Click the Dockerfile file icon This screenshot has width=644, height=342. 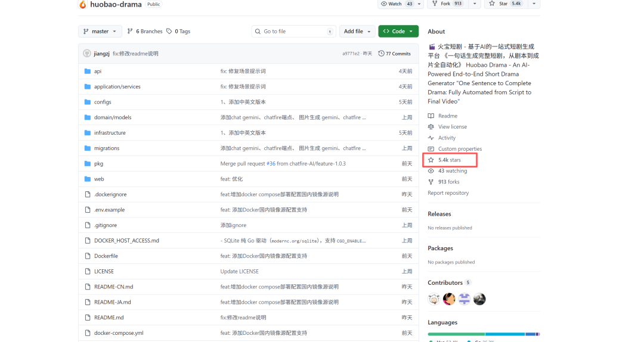87,256
